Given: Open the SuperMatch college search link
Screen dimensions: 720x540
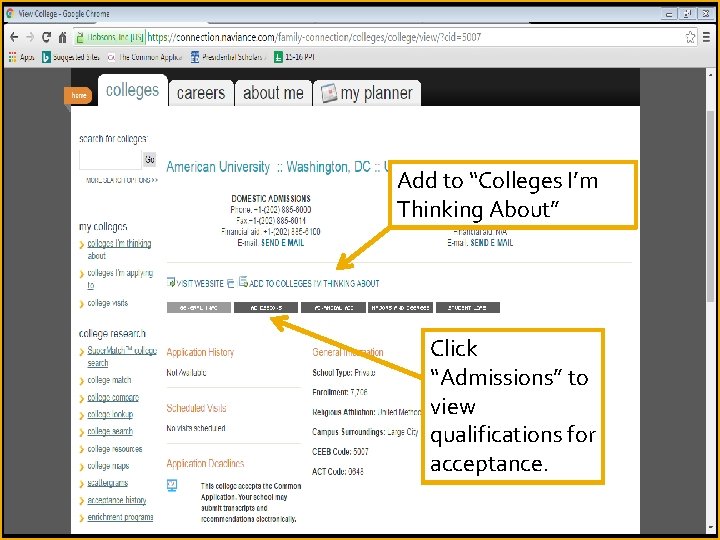Looking at the screenshot, I should coord(122,357).
